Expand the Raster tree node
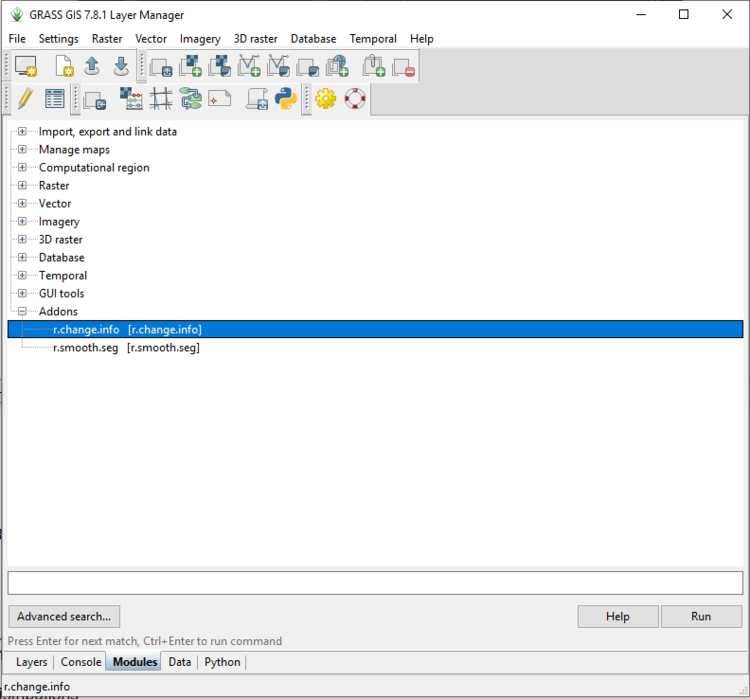Viewport: 750px width, 699px height. point(22,186)
